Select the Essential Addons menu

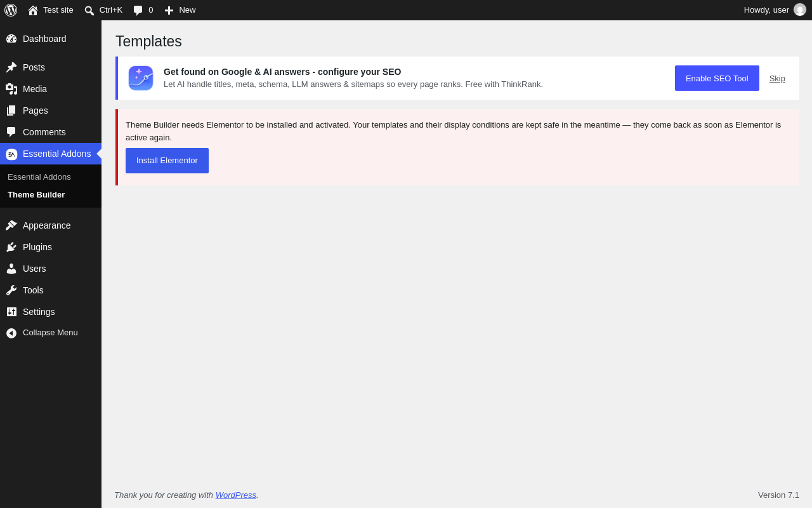tap(51, 154)
